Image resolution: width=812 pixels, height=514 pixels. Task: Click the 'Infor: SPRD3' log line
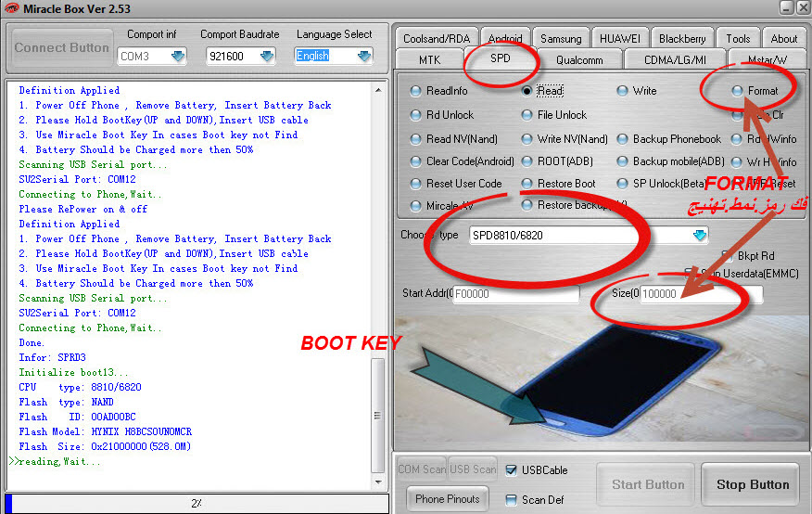[52, 357]
